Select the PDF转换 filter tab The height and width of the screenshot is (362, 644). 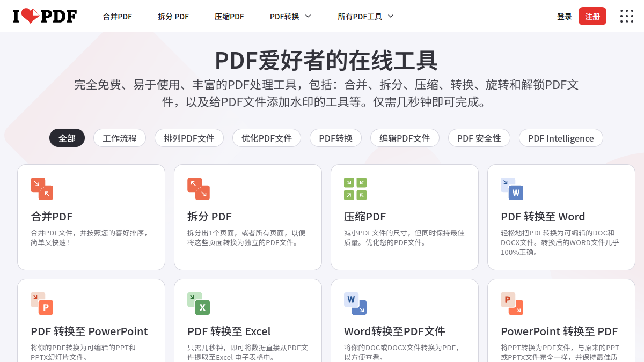point(336,138)
